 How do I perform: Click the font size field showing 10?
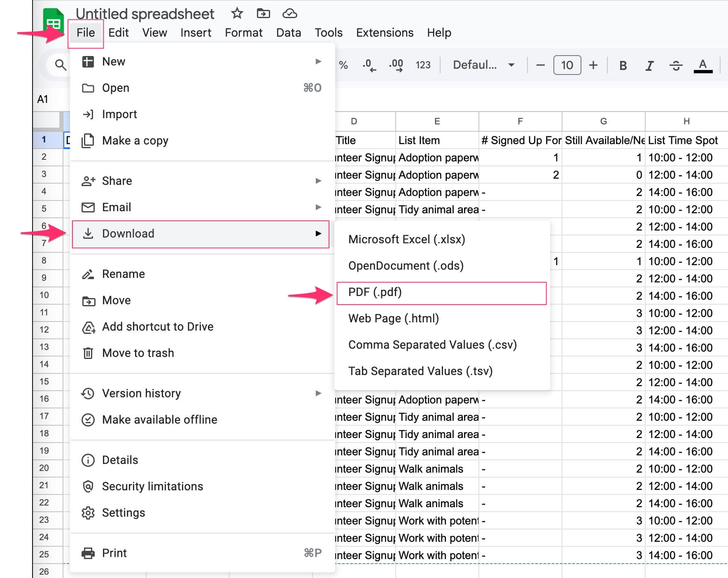(x=567, y=65)
